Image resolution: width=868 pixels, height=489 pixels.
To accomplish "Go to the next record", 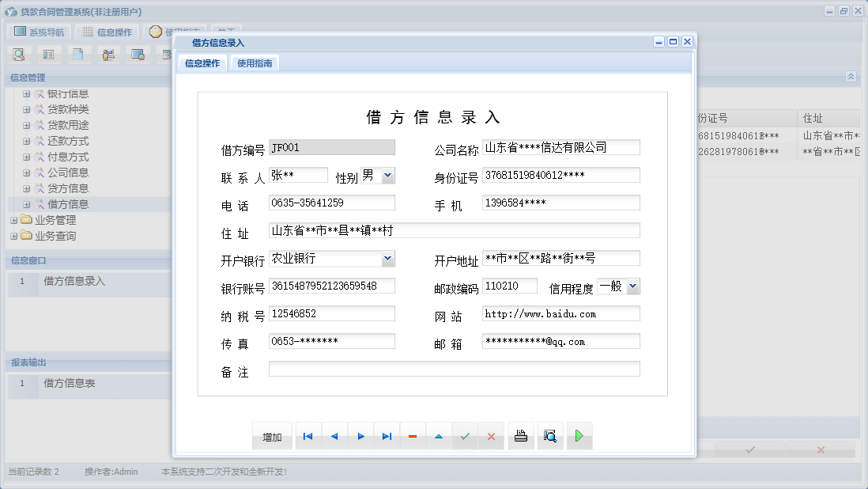I will point(360,436).
